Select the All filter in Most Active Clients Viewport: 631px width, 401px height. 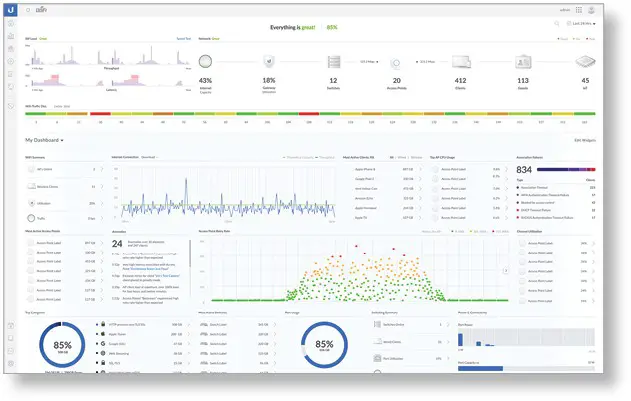pos(392,157)
